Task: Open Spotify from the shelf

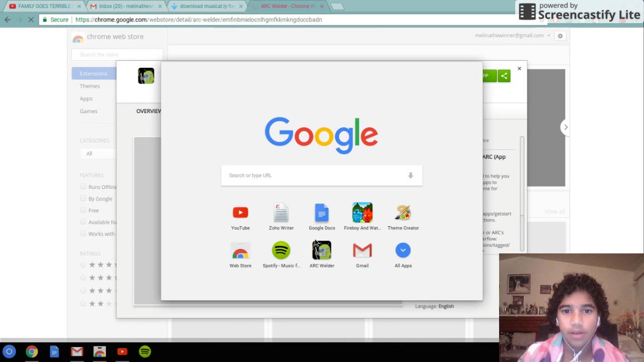Action: coord(145,352)
